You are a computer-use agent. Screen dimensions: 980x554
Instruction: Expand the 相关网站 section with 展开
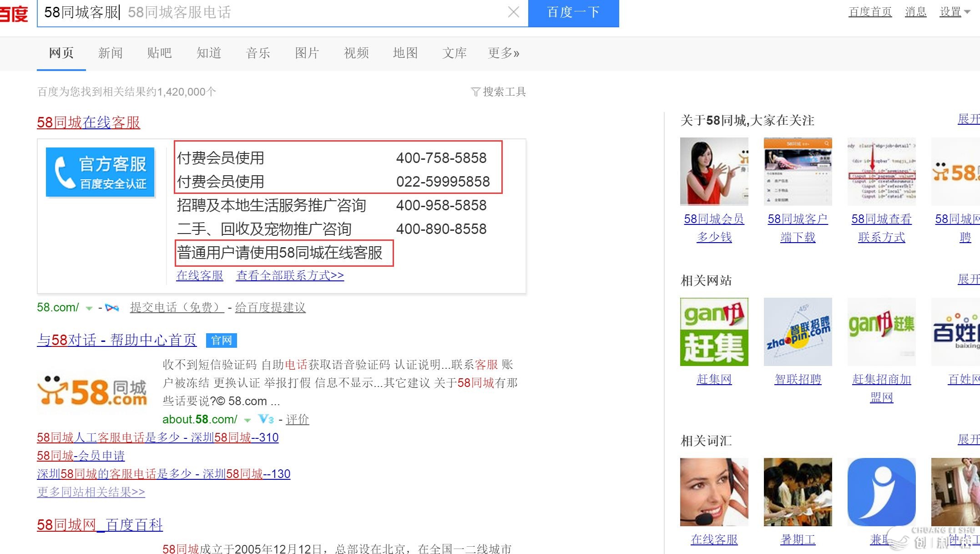969,279
